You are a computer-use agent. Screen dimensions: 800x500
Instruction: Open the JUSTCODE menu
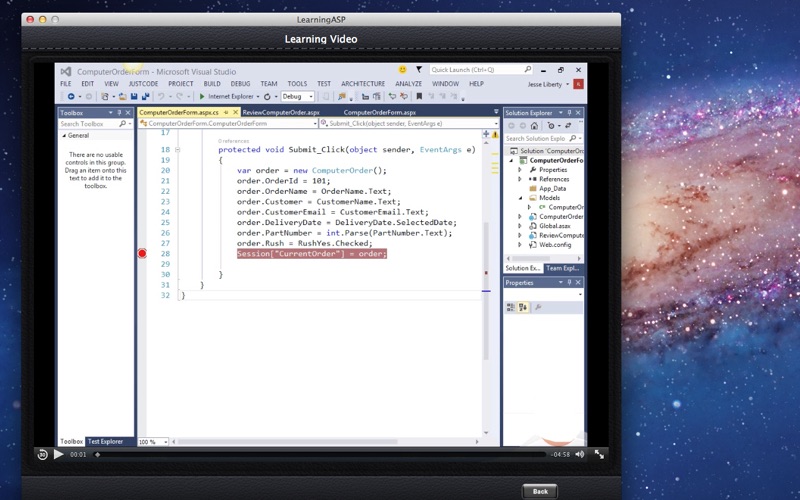pyautogui.click(x=143, y=84)
